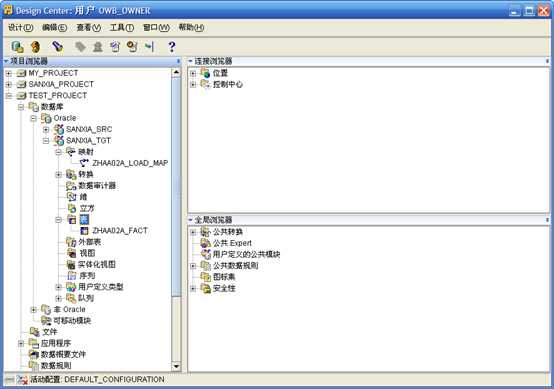554x389 pixels.
Task: Click the 立方 cube node icon
Action: click(72, 208)
